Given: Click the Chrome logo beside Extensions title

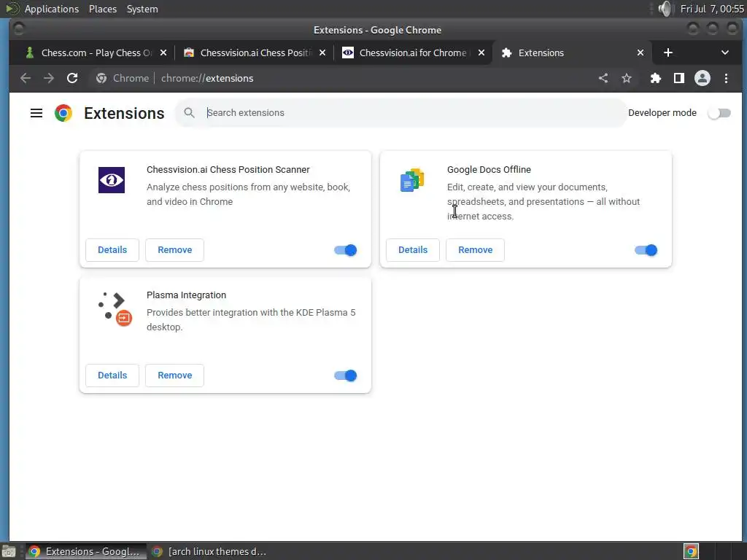Looking at the screenshot, I should click(63, 113).
